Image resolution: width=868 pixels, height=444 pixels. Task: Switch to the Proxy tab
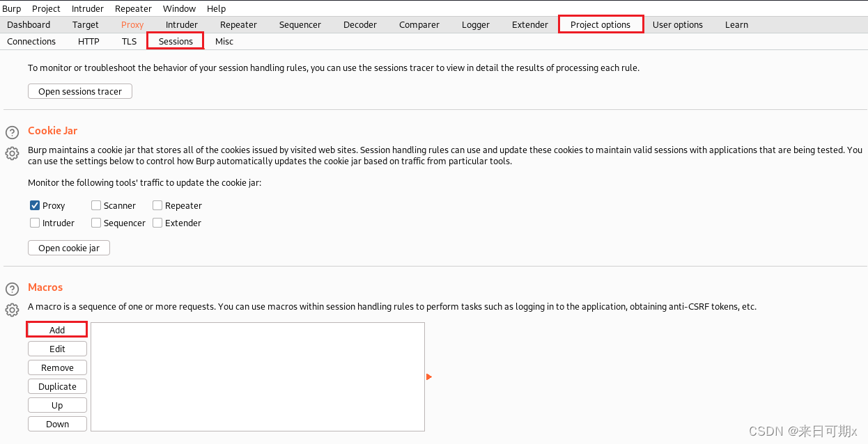pos(132,24)
